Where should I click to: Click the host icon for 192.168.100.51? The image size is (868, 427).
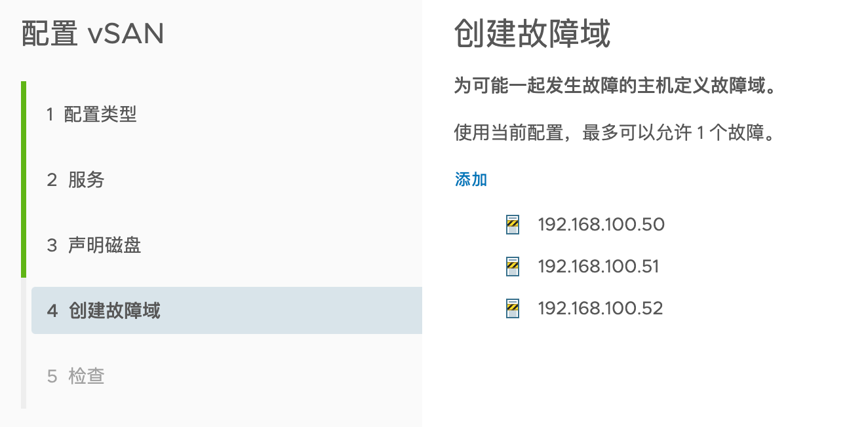(x=513, y=267)
